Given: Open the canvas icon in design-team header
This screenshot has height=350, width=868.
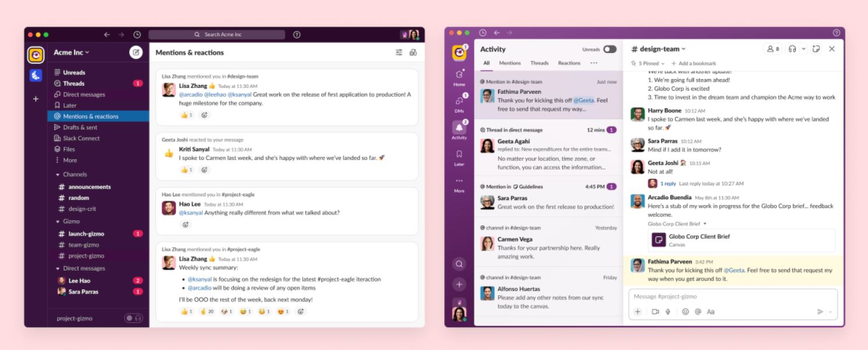Looking at the screenshot, I should click(817, 49).
